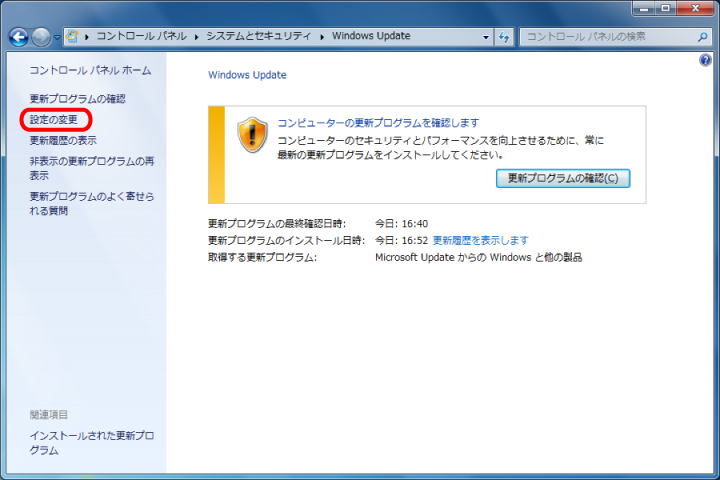
Task: Click the 今日: 16:40 last check time
Action: 402,224
